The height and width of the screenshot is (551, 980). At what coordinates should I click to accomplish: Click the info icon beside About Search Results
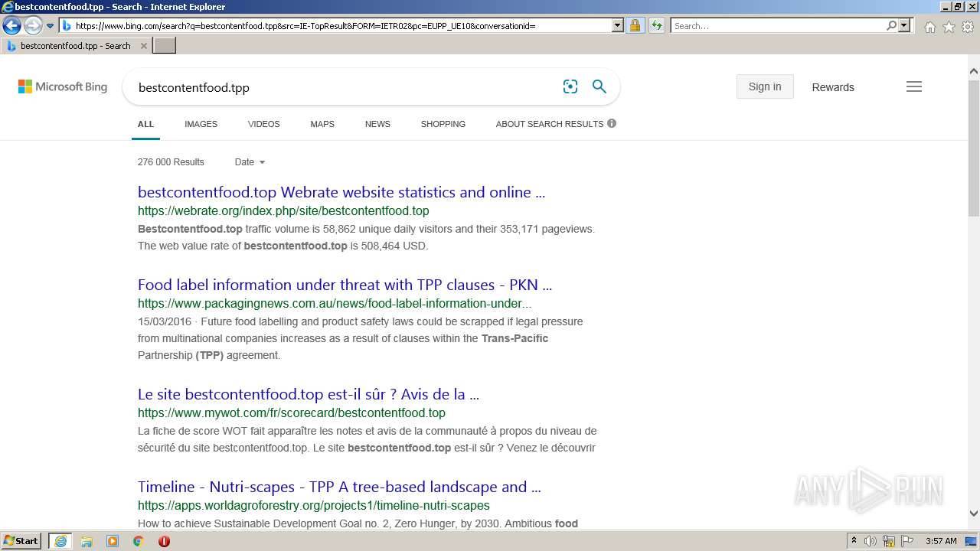[612, 123]
